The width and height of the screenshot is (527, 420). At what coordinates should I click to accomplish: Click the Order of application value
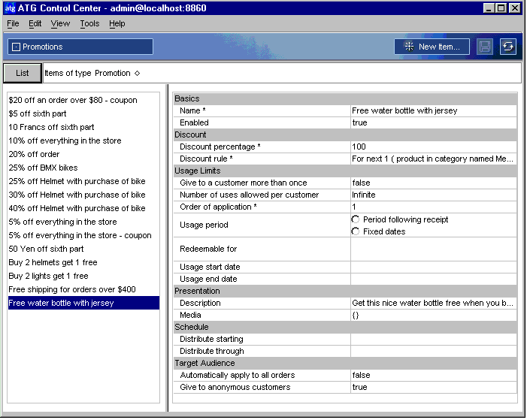434,207
